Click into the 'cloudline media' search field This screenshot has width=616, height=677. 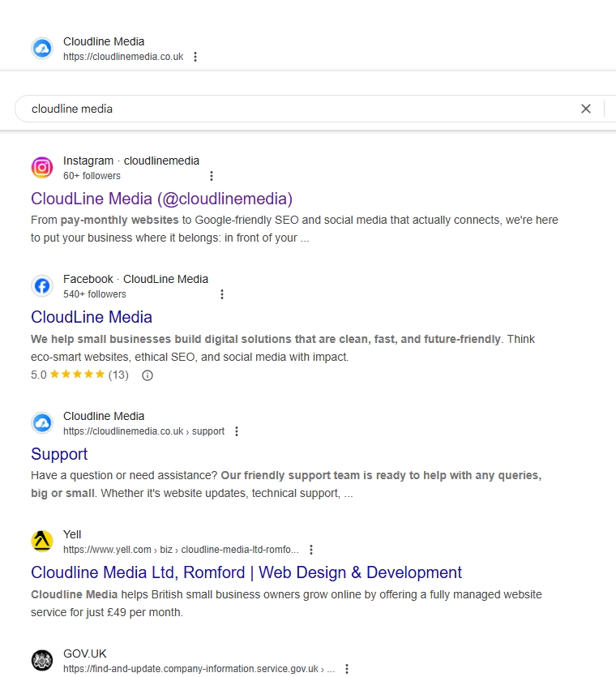point(297,109)
